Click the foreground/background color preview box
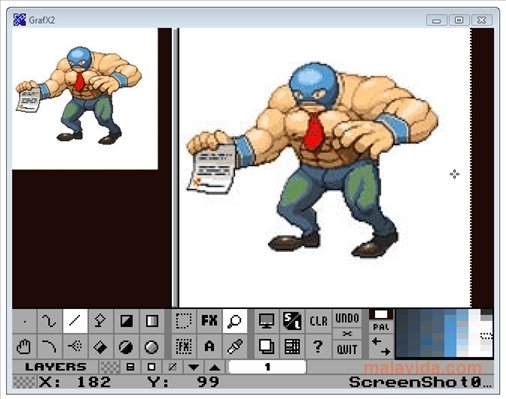This screenshot has height=399, width=506. [381, 315]
